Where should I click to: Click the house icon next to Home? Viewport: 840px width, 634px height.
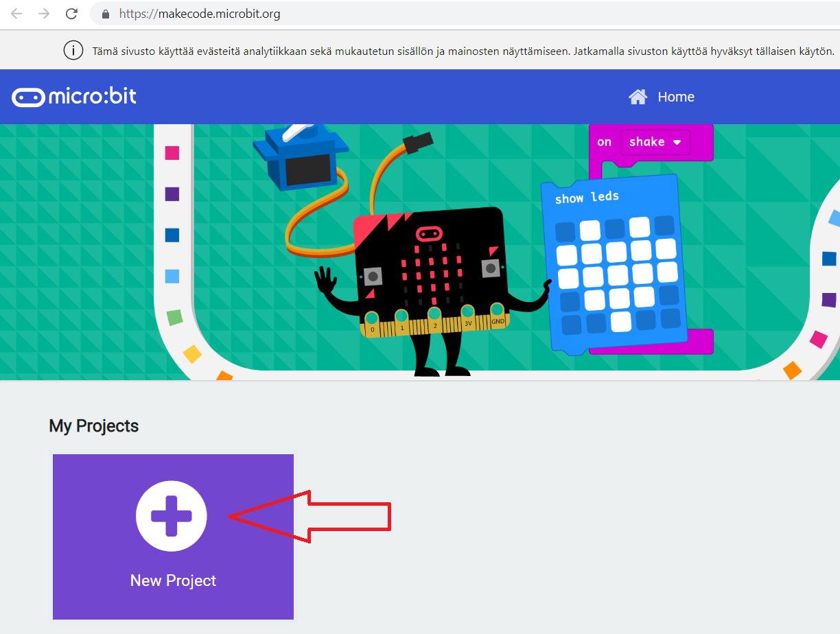pos(638,97)
